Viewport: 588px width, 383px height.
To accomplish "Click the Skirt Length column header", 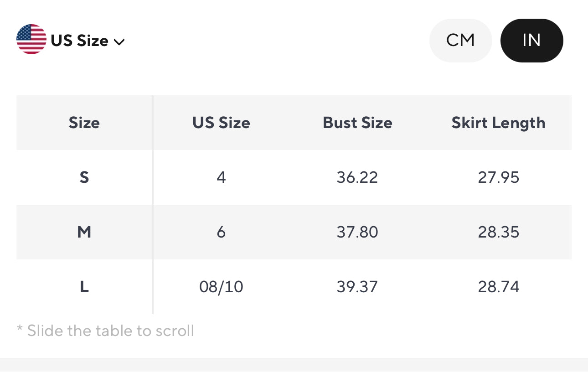I will pyautogui.click(x=498, y=123).
